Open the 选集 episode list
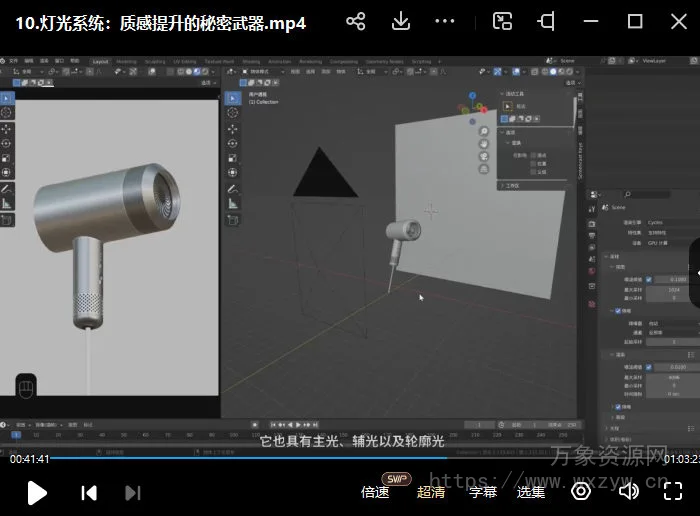700x516 pixels. (x=531, y=491)
